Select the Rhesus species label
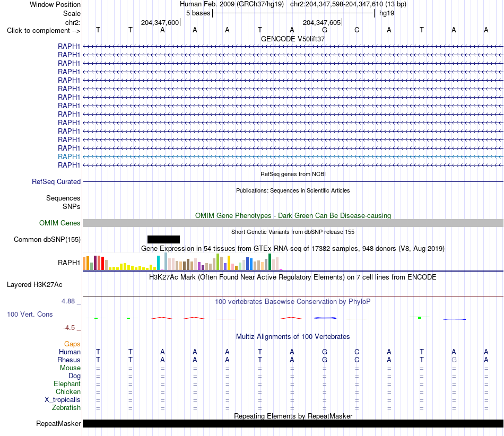Image resolution: width=504 pixels, height=436 pixels. 69,360
